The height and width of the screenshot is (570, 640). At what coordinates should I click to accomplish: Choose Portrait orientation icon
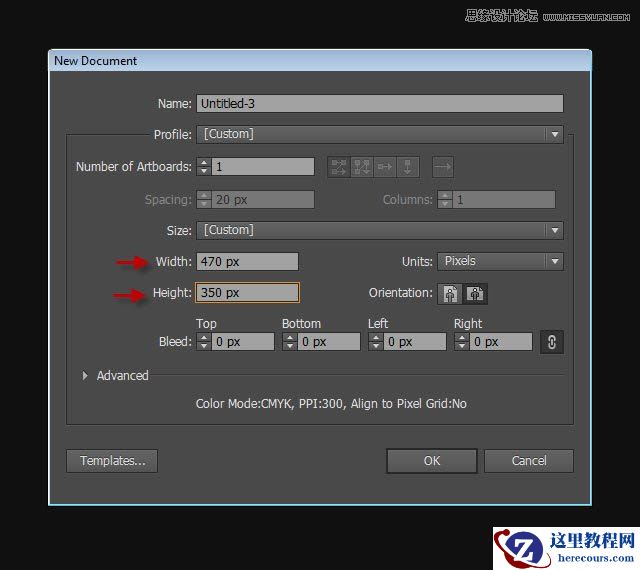450,294
